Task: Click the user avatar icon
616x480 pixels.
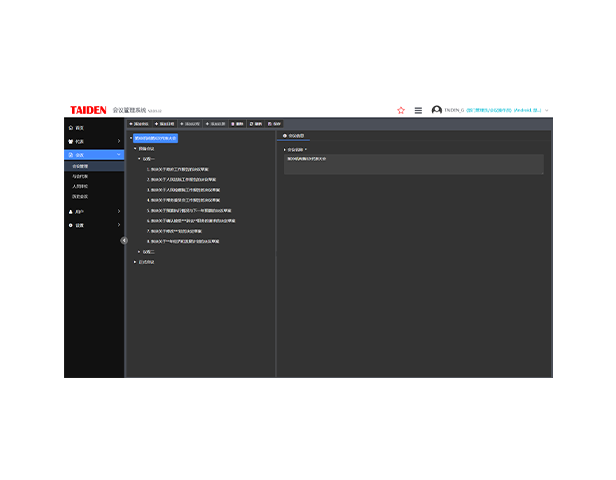Action: (437, 110)
